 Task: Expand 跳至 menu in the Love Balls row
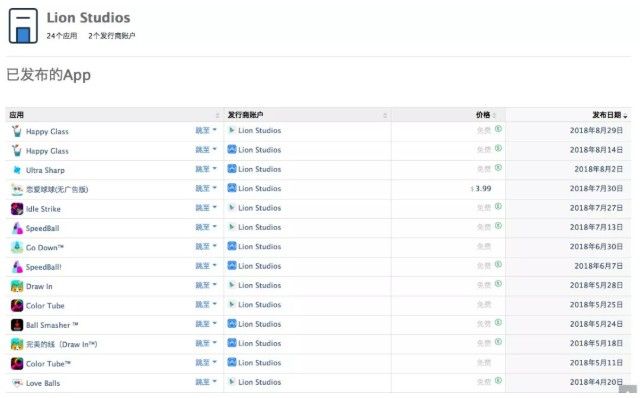click(x=206, y=382)
